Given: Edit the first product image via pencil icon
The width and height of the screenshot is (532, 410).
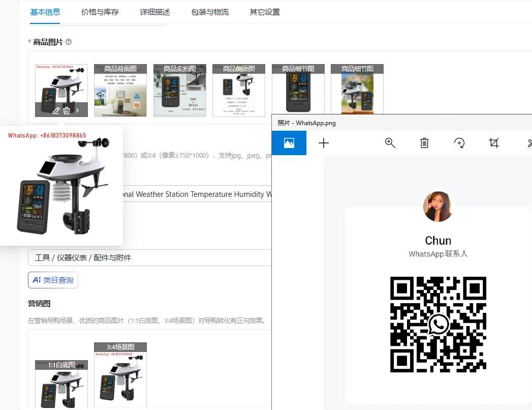Looking at the screenshot, I should tap(56, 110).
